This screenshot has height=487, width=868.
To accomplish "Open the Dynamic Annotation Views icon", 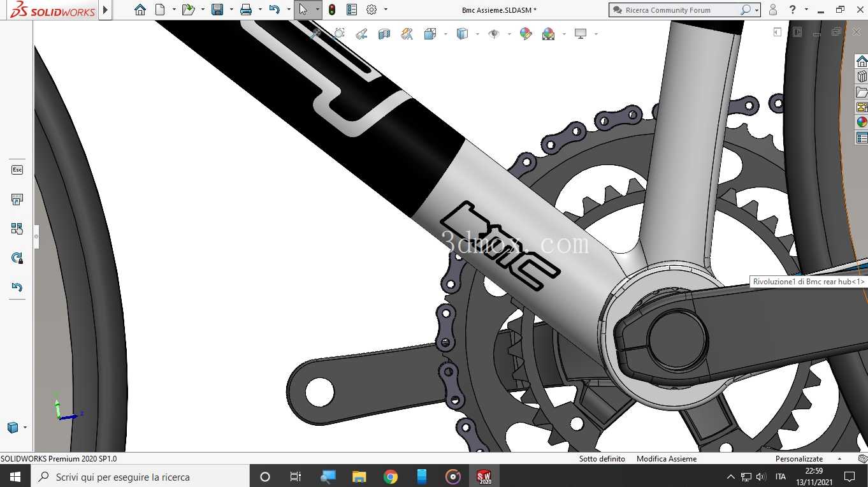I will click(x=407, y=34).
